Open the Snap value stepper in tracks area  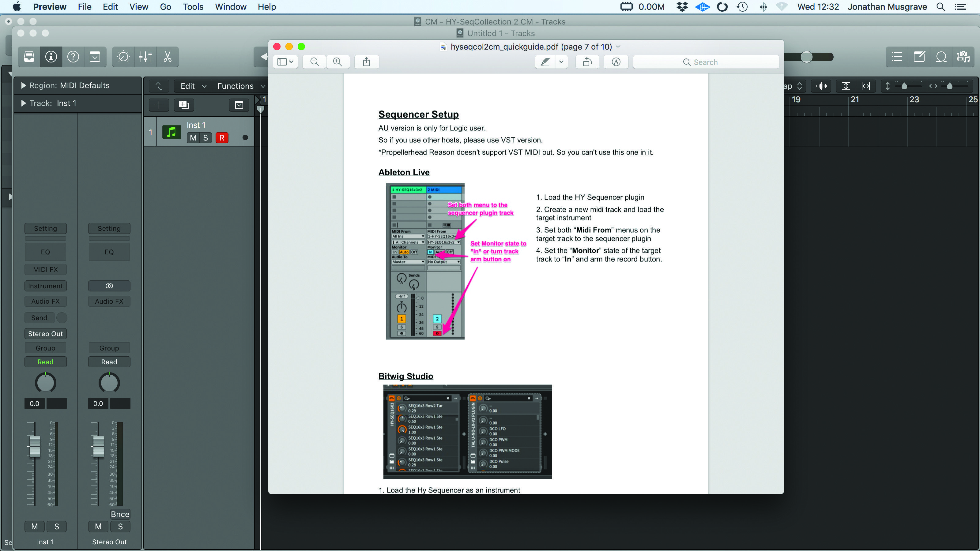(799, 86)
